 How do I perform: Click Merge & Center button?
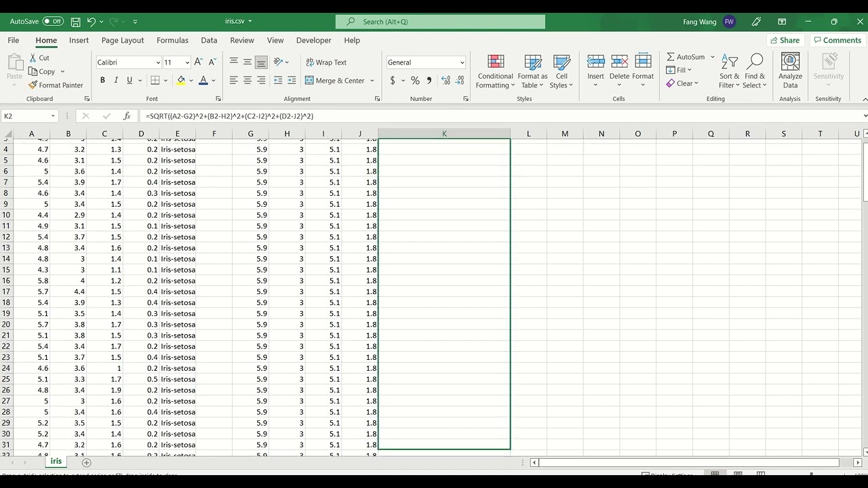tap(335, 81)
